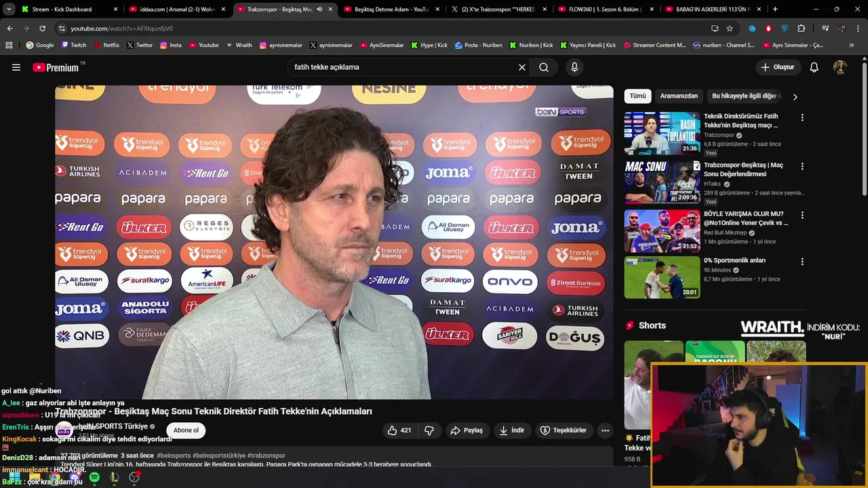
Task: Select the Aramanızdan filter chip
Action: (679, 96)
